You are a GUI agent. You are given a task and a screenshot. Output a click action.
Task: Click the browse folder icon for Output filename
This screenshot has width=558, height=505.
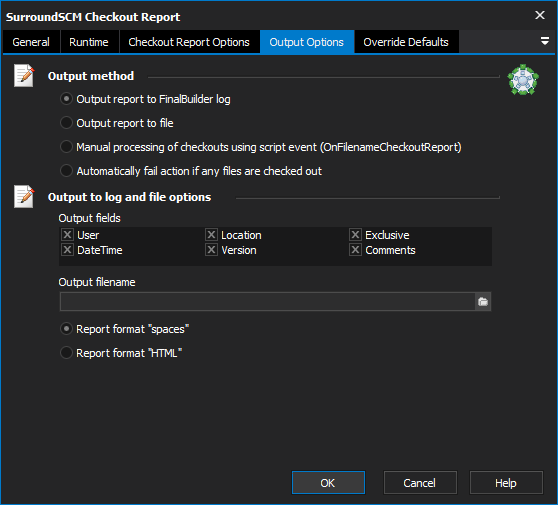coord(483,302)
